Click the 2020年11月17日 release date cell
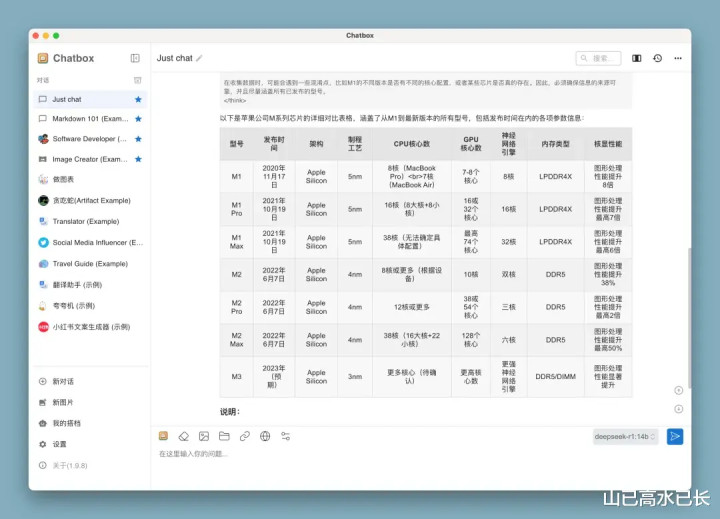720x519 pixels. [274, 176]
